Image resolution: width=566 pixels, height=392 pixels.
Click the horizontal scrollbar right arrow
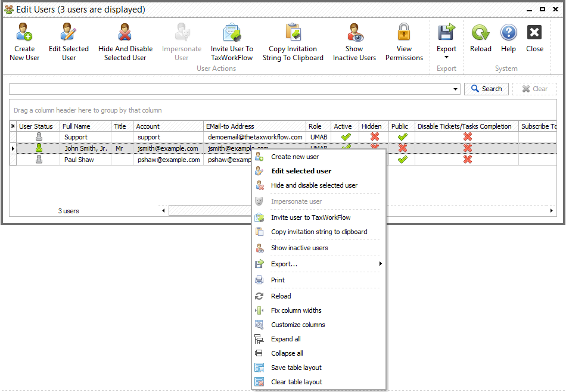[551, 210]
